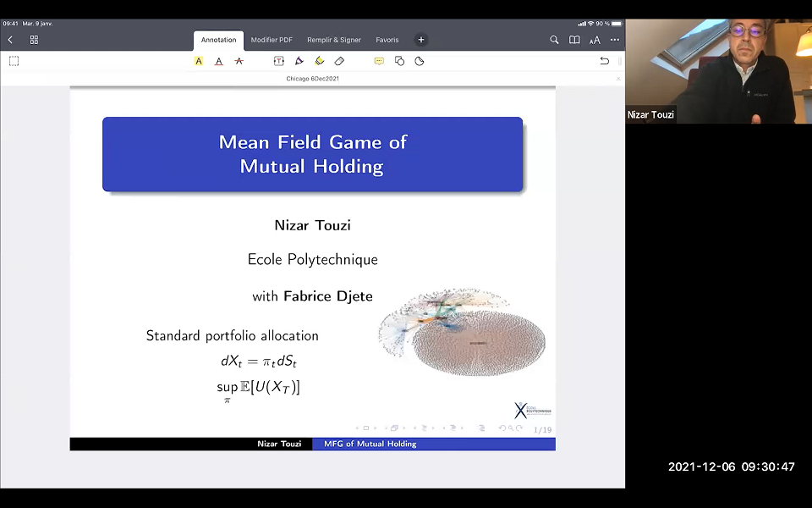This screenshot has height=508, width=812.
Task: Open the Remplir & Signer tab
Action: (x=333, y=39)
